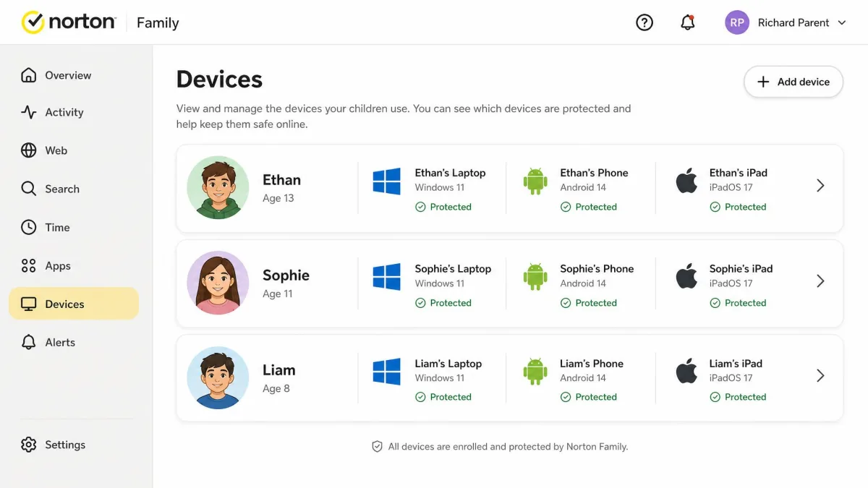Click the Windows icon for Liam's Laptop
This screenshot has height=488, width=868.
pos(387,372)
